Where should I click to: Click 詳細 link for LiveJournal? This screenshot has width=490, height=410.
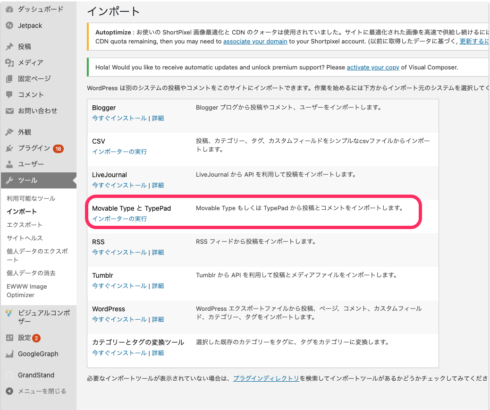[x=158, y=185]
